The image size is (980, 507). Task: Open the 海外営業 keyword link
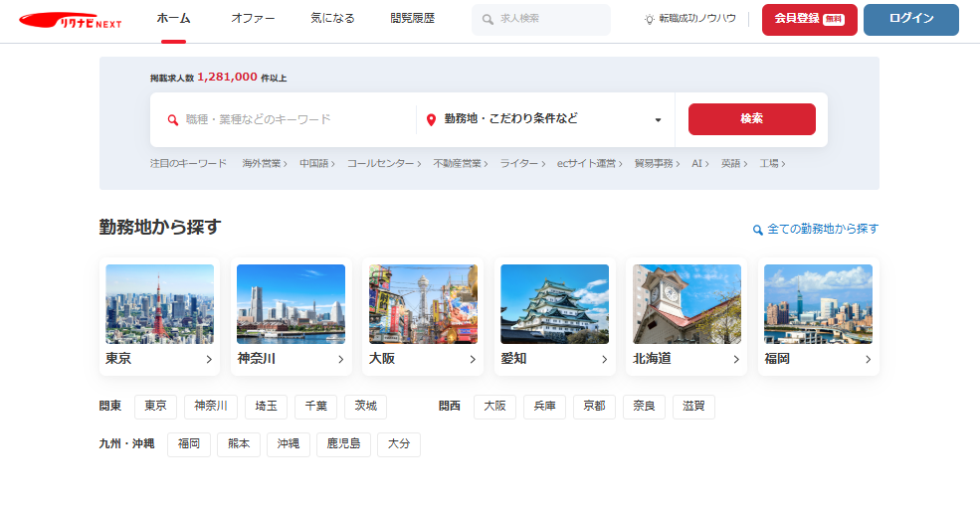point(264,163)
